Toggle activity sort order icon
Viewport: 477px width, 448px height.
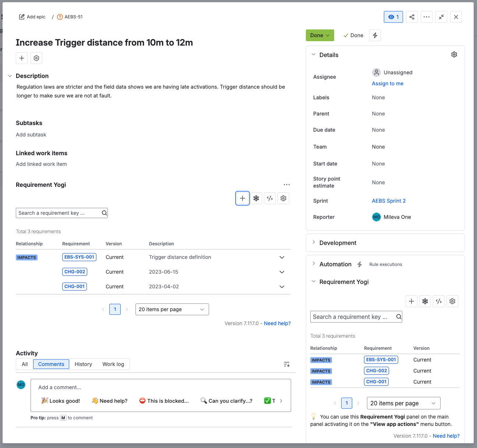(x=287, y=364)
